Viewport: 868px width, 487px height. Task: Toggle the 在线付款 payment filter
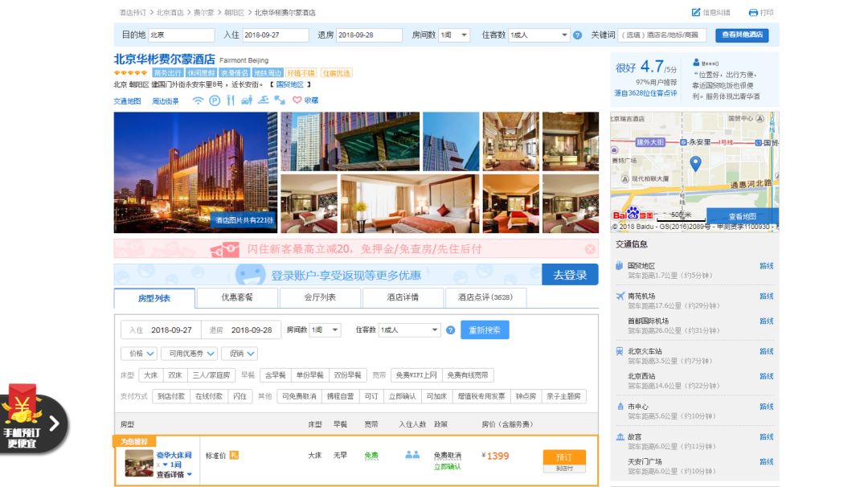click(x=209, y=396)
